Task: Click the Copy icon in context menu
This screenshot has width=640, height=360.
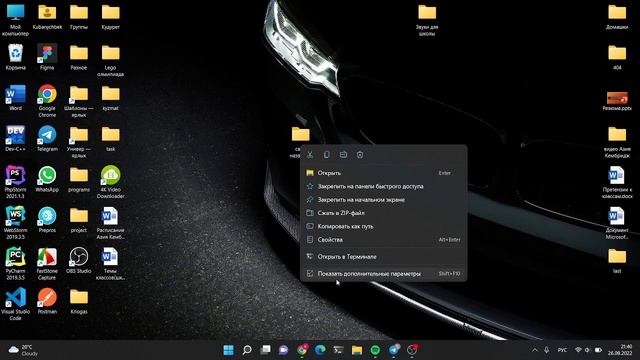Action: (327, 155)
